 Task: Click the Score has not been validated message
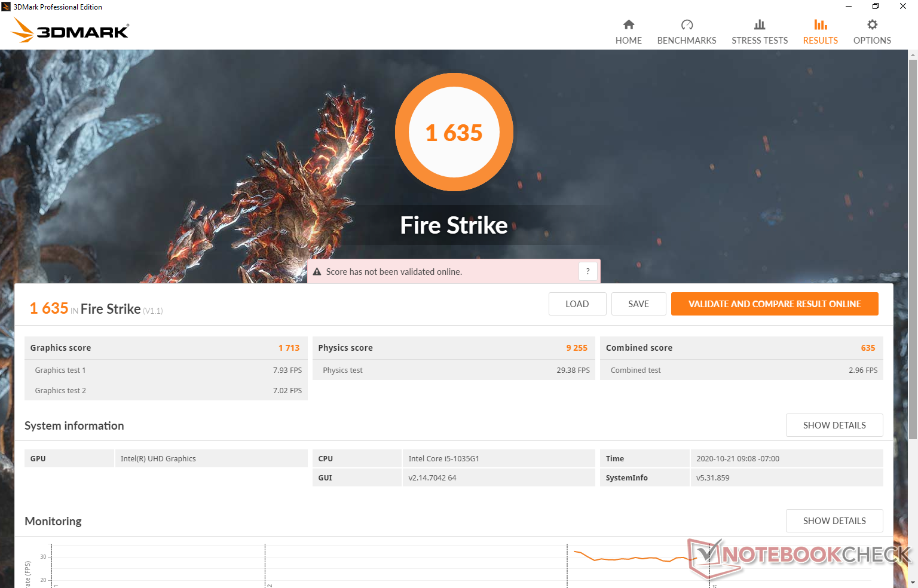(394, 272)
